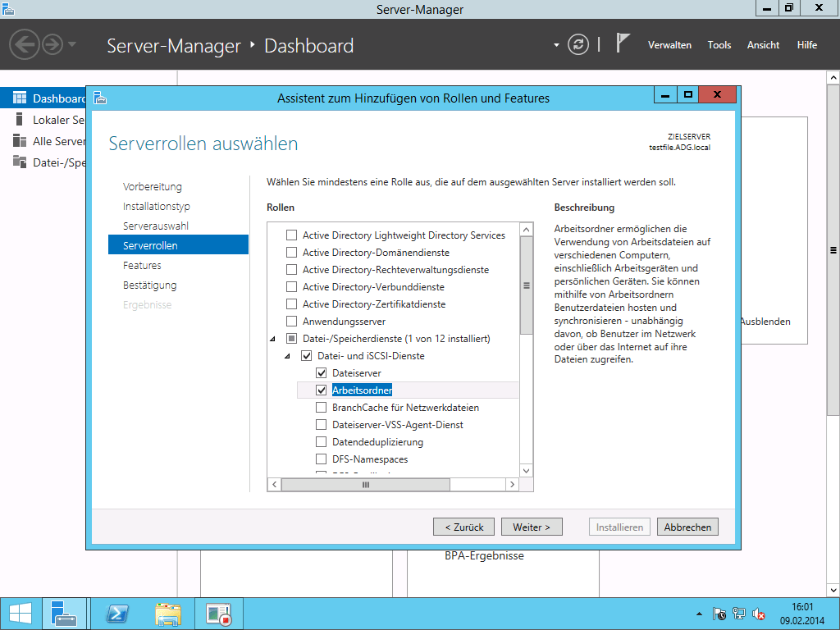The width and height of the screenshot is (840, 630).
Task: Uncheck Datei- und iSCSI-Dienste checkbox
Action: pyautogui.click(x=307, y=356)
